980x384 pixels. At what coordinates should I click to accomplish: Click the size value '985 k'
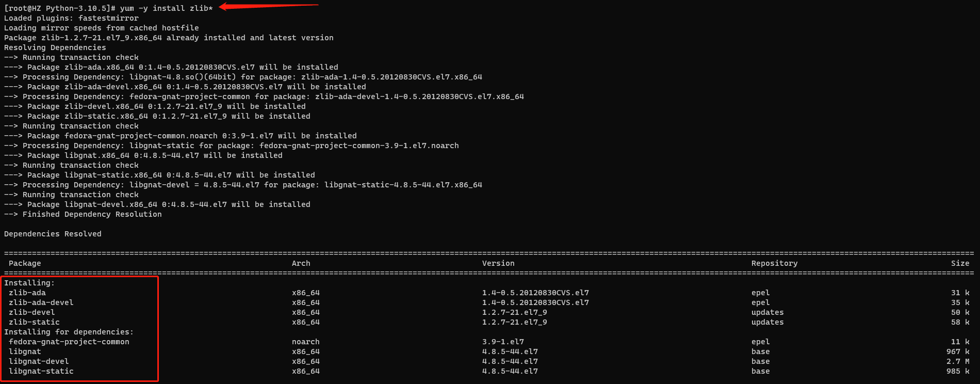point(958,371)
